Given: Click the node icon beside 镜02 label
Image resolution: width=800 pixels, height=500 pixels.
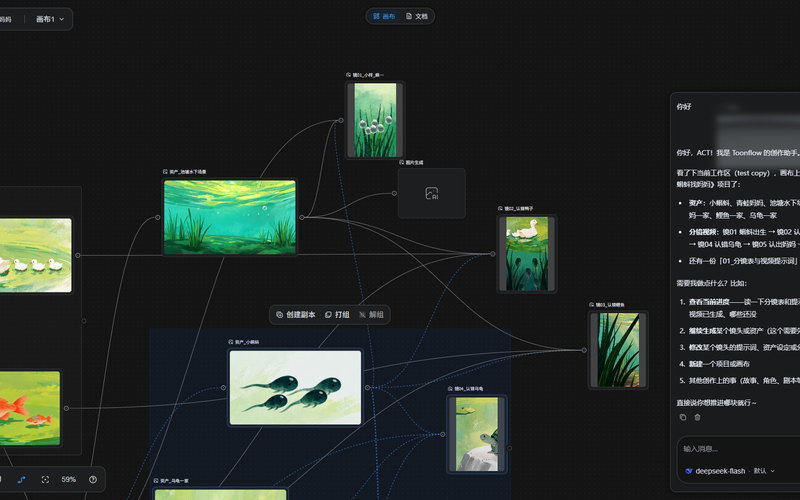Looking at the screenshot, I should [x=501, y=208].
